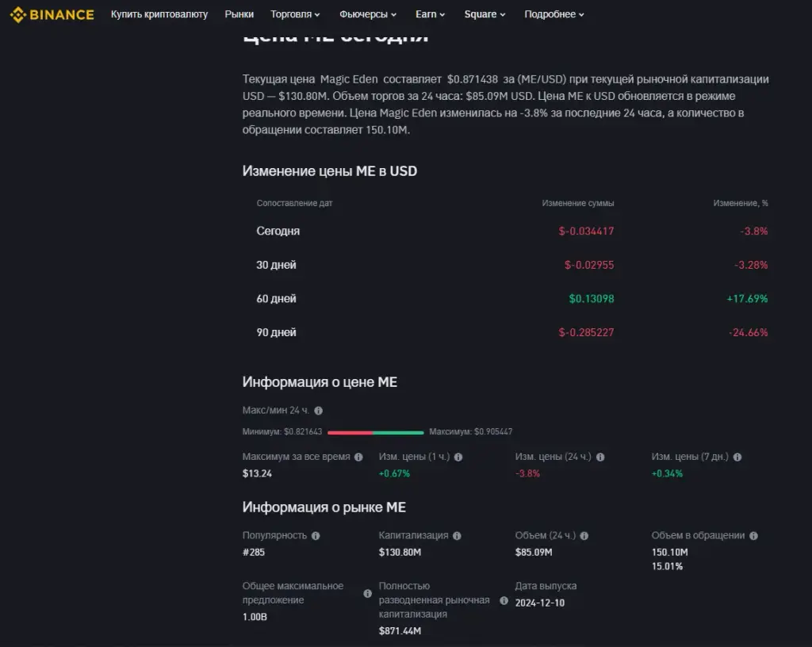Image resolution: width=812 pixels, height=647 pixels.
Task: Show info tooltip for Объем (24 ч.)
Action: coord(584,536)
